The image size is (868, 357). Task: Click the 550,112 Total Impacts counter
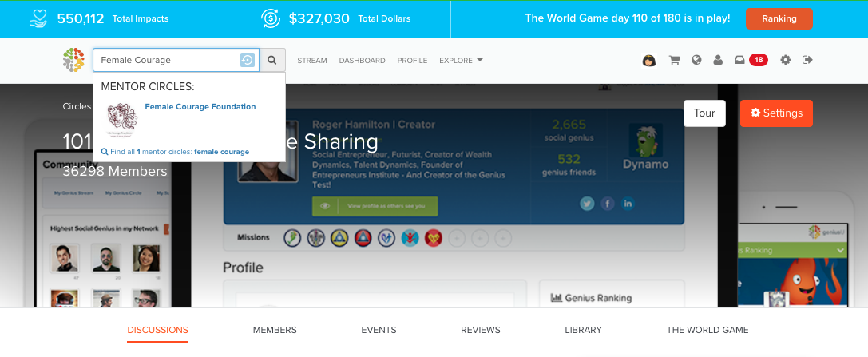click(x=113, y=18)
